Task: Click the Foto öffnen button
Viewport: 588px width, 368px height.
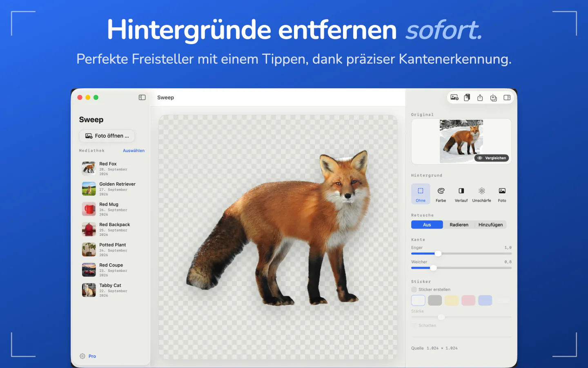Action: tap(107, 136)
